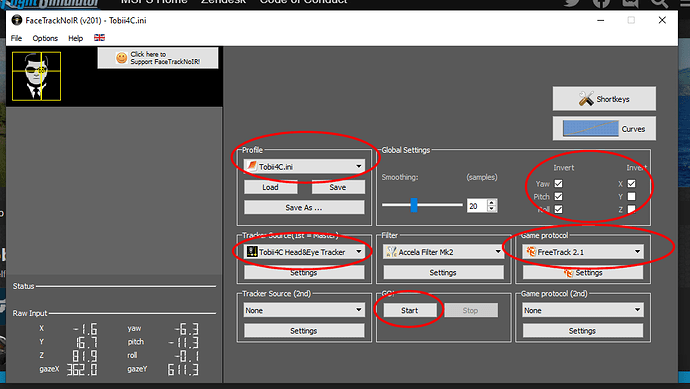Click the smiley Support FaceTrackNoIR button
This screenshot has width=690, height=389.
pyautogui.click(x=158, y=58)
